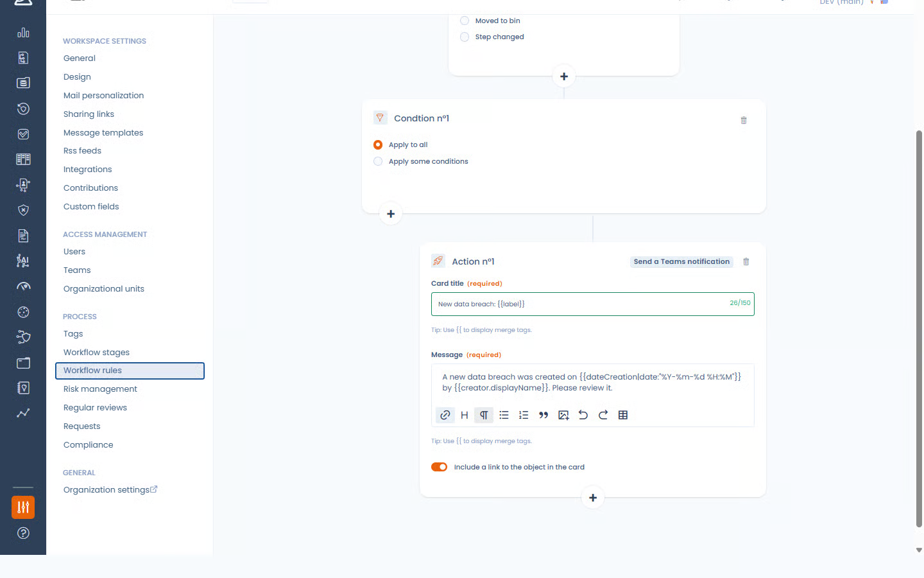
Task: Delete Condition n°1 with trash icon
Action: tap(744, 120)
